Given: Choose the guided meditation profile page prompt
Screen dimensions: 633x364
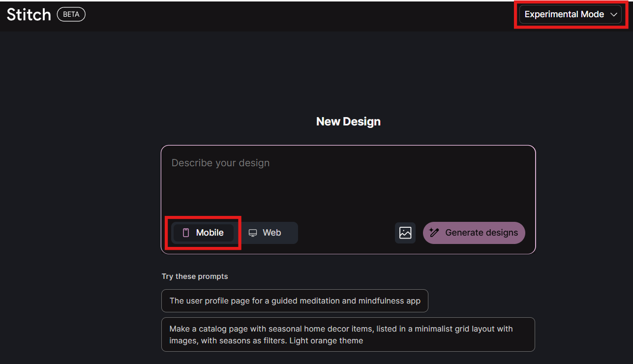Looking at the screenshot, I should coord(295,301).
